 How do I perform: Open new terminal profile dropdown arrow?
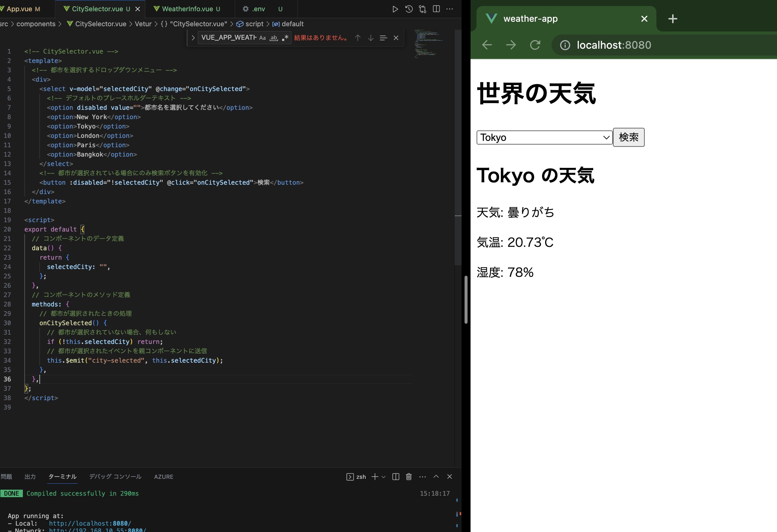(x=384, y=477)
